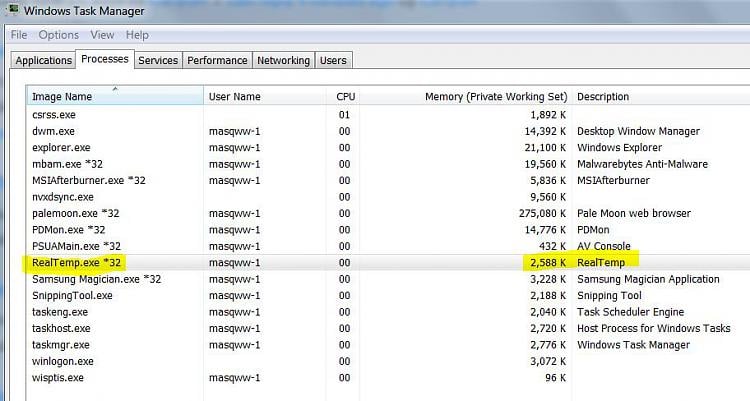The image size is (750, 401).
Task: Click the MSIAfterburner description cell
Action: tap(613, 180)
